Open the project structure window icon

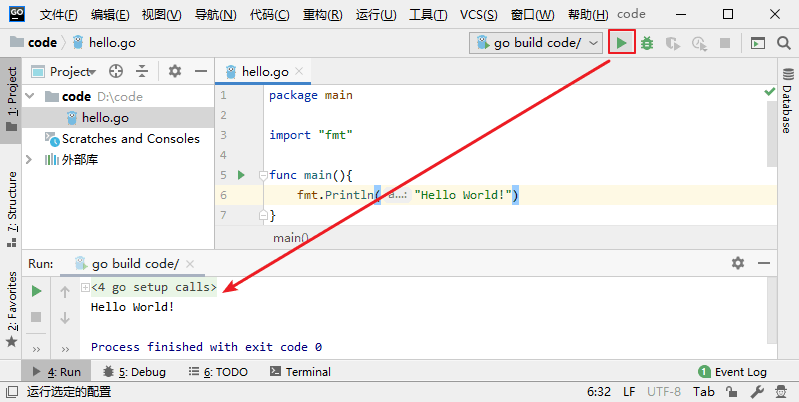pos(758,43)
